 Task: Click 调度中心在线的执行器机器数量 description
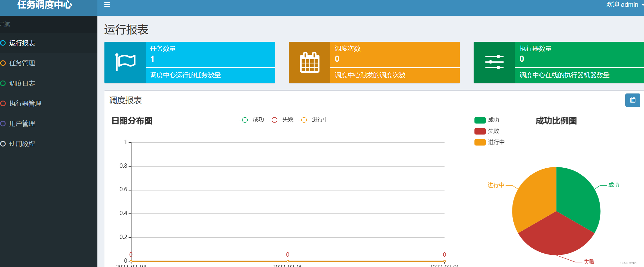pyautogui.click(x=564, y=75)
